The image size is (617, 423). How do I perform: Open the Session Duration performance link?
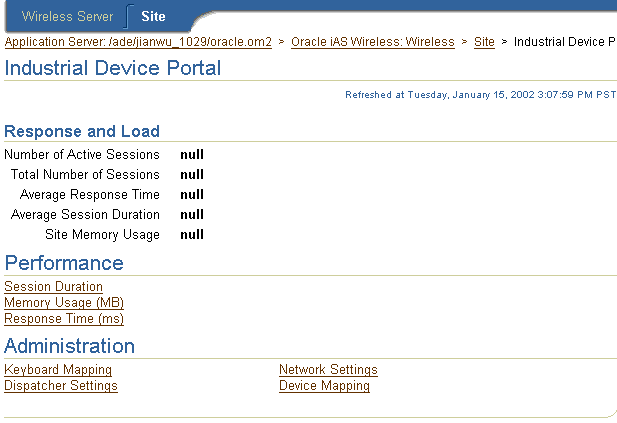[54, 286]
